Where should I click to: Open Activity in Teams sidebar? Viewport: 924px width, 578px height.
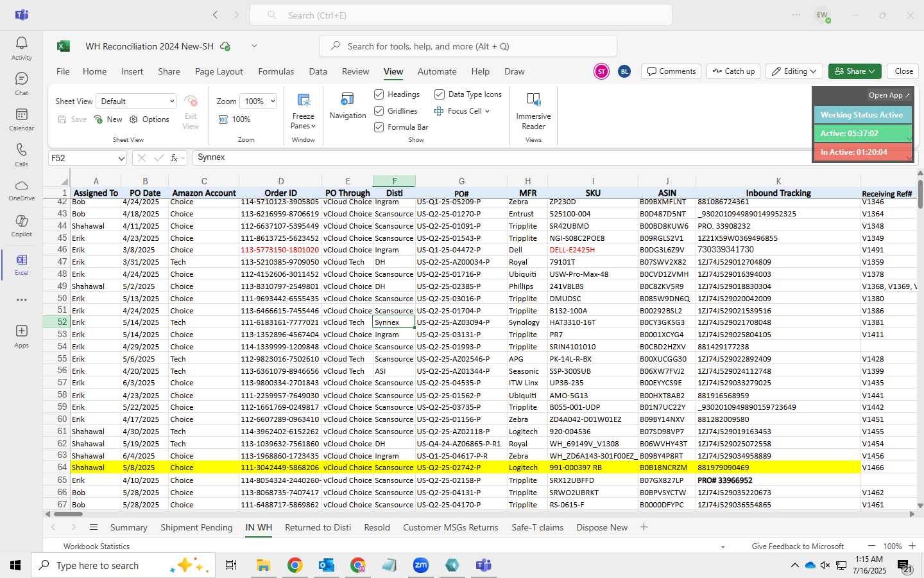click(21, 48)
